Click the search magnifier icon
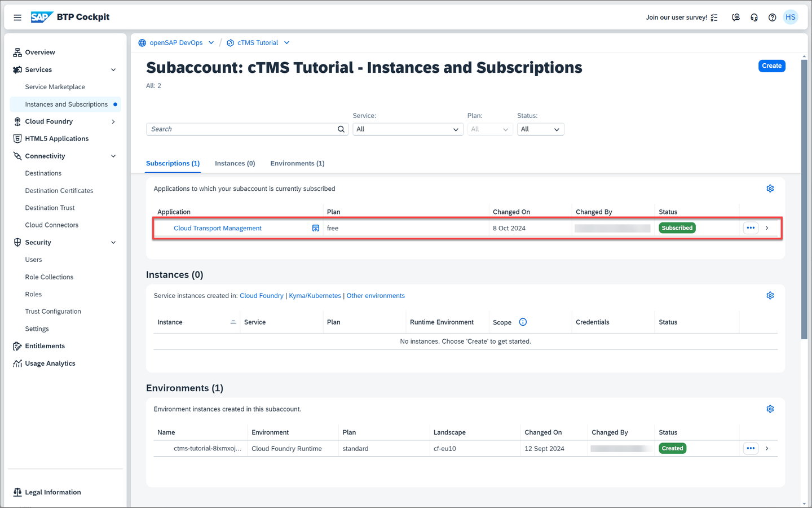Image resolution: width=812 pixels, height=508 pixels. pyautogui.click(x=341, y=129)
